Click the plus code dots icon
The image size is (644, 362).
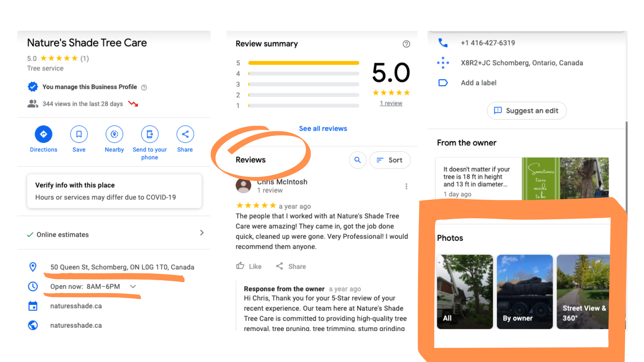pos(443,63)
